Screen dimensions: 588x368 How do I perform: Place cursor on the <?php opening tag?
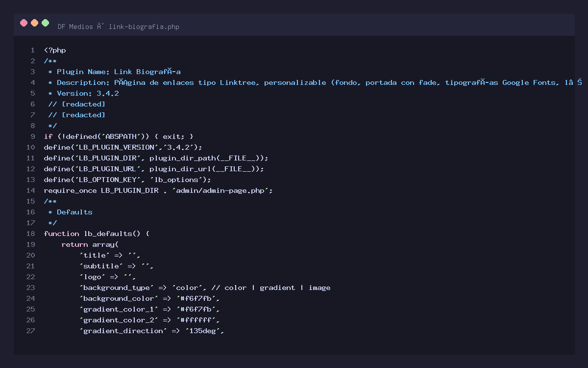pos(55,50)
